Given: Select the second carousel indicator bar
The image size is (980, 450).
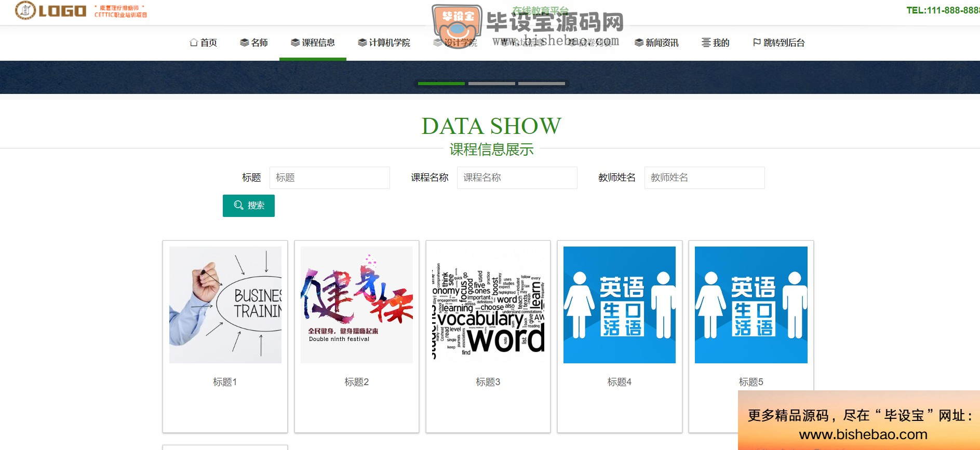Looking at the screenshot, I should tap(492, 84).
